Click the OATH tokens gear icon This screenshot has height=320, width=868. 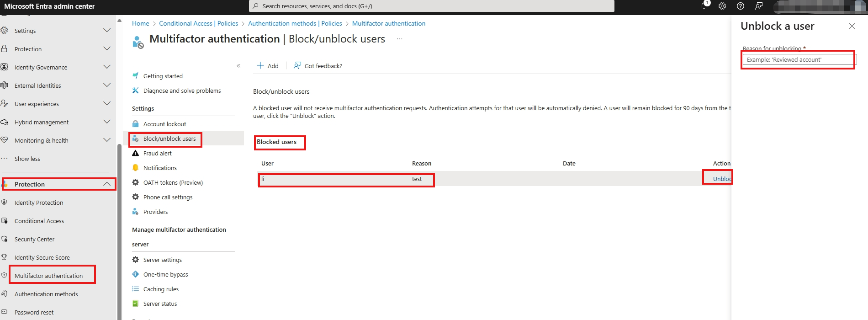(x=135, y=182)
